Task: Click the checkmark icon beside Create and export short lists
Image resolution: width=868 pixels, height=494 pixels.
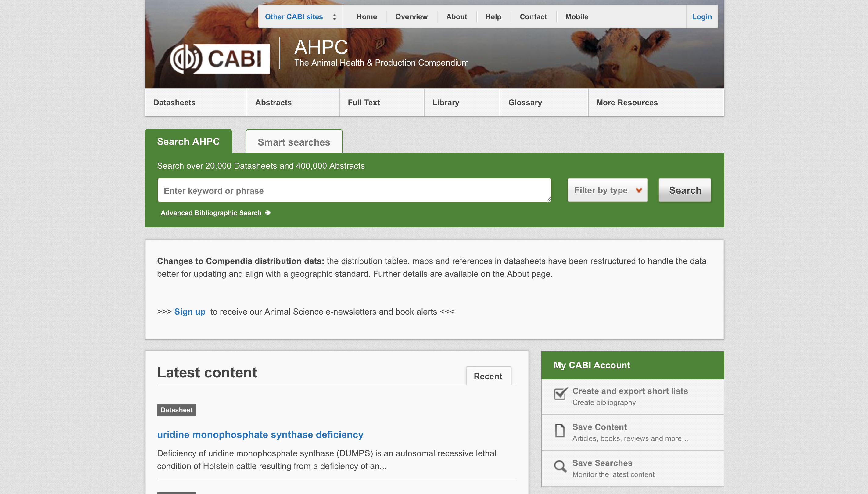Action: click(x=561, y=394)
